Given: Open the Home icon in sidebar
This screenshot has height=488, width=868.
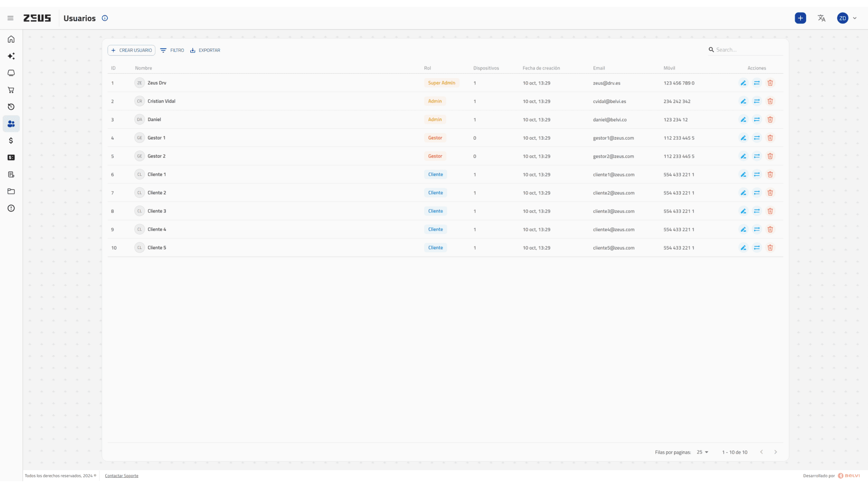Looking at the screenshot, I should [x=11, y=39].
